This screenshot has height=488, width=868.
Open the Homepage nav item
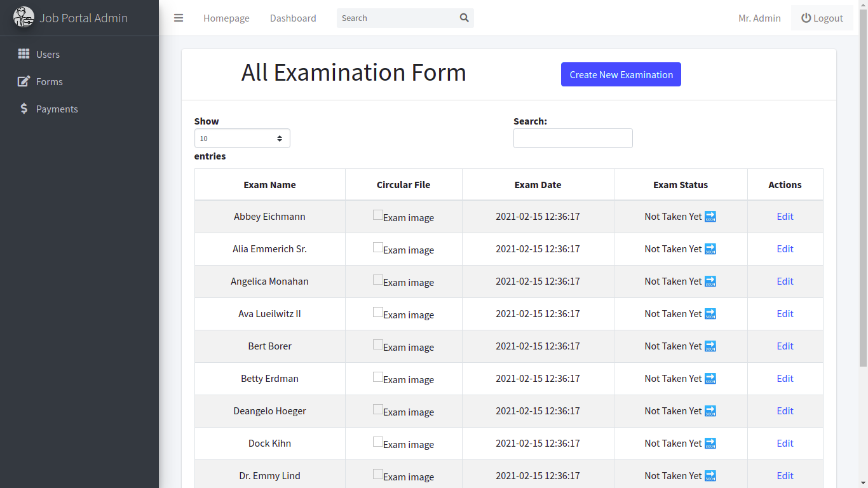[226, 18]
